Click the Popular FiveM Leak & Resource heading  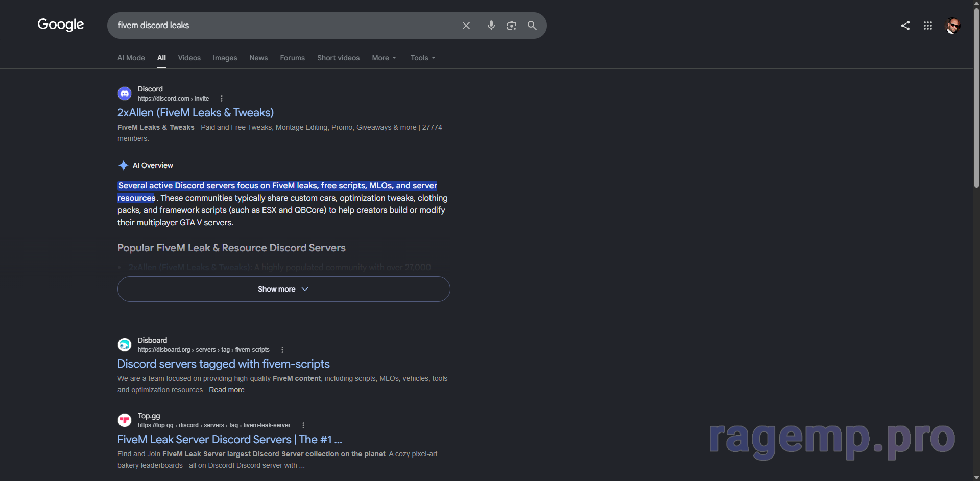coord(231,248)
